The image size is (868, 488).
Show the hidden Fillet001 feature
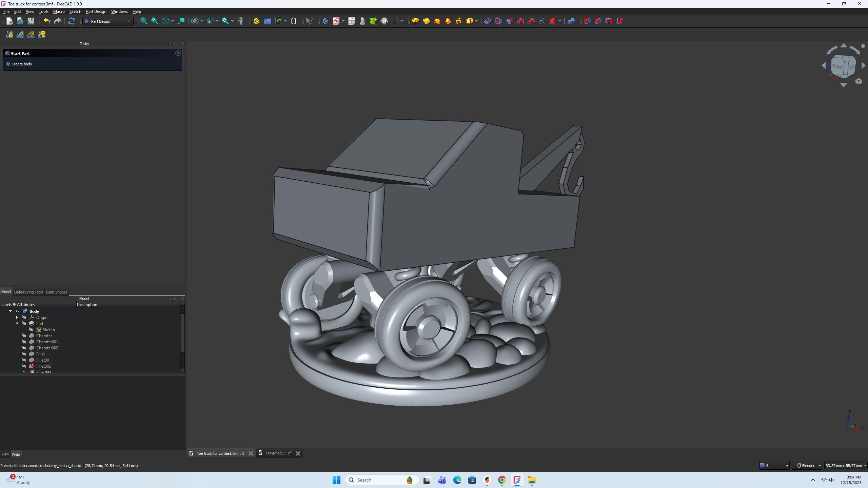point(24,360)
